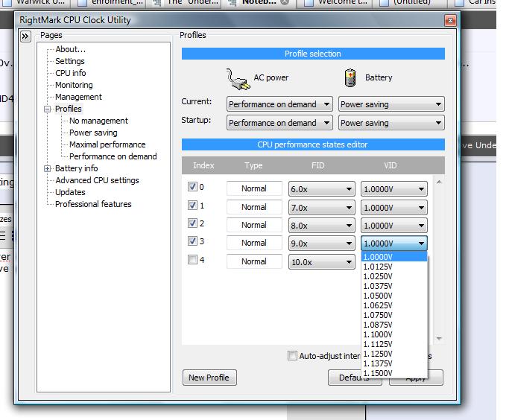Open the VID dropdown for index 0
The image size is (509, 420).
394,188
